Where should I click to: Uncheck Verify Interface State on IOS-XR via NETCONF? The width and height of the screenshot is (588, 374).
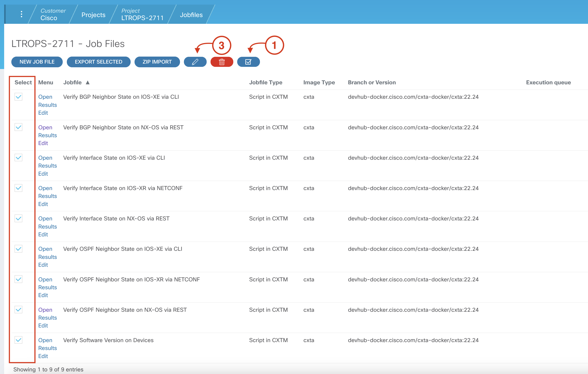click(19, 188)
